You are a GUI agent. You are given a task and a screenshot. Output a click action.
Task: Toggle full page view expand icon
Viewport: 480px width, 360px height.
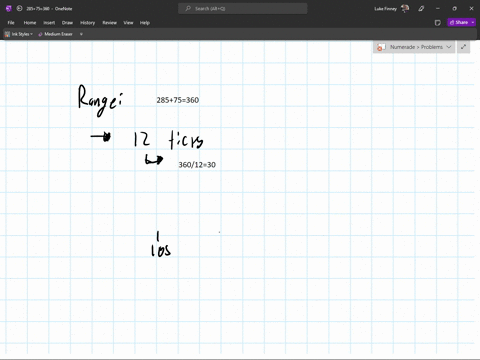pyautogui.click(x=463, y=47)
